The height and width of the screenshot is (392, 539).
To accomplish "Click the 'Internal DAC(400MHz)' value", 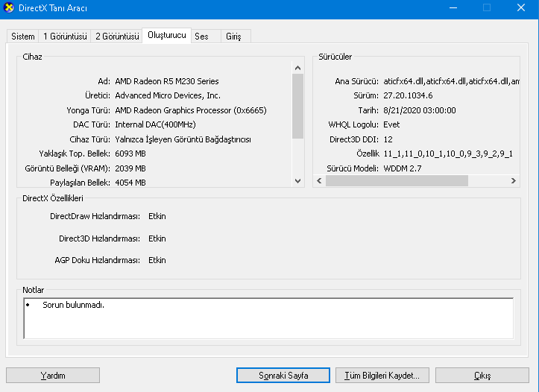I will pos(155,124).
